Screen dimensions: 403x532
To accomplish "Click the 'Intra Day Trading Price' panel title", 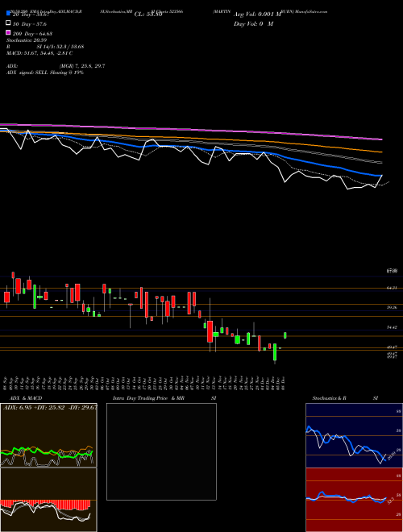I will pos(140,398).
